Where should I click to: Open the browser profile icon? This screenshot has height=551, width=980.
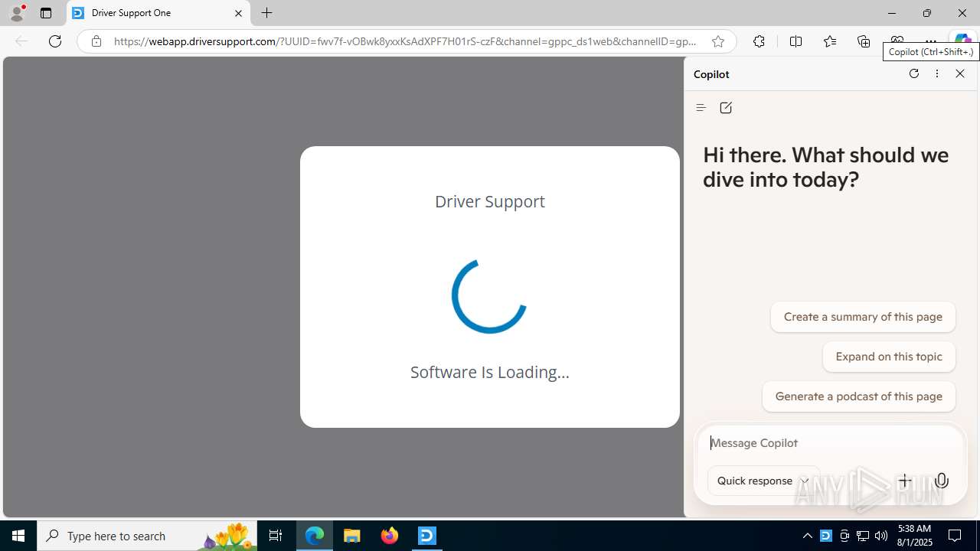pyautogui.click(x=17, y=13)
